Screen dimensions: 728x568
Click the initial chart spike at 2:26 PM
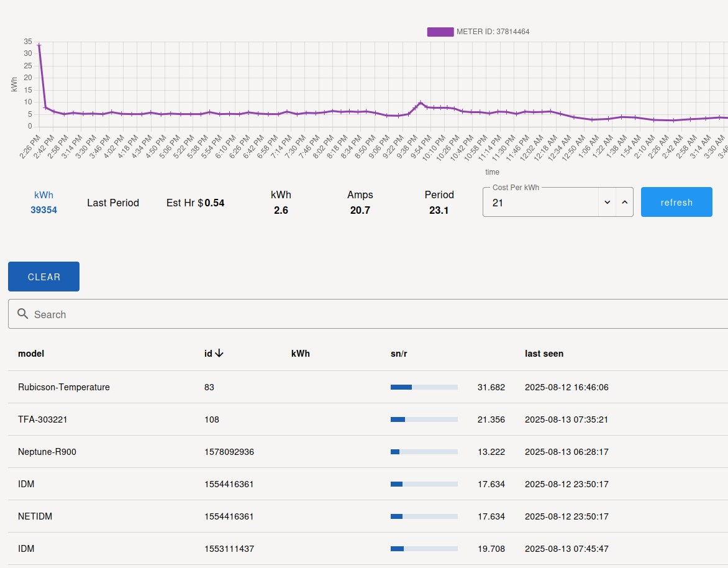pos(39,45)
